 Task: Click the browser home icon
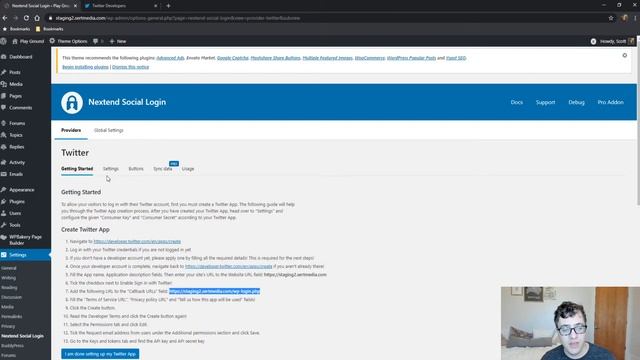pos(37,18)
